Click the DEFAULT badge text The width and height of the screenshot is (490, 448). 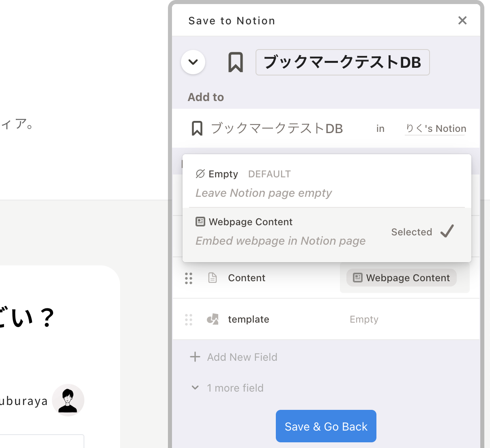tap(269, 174)
